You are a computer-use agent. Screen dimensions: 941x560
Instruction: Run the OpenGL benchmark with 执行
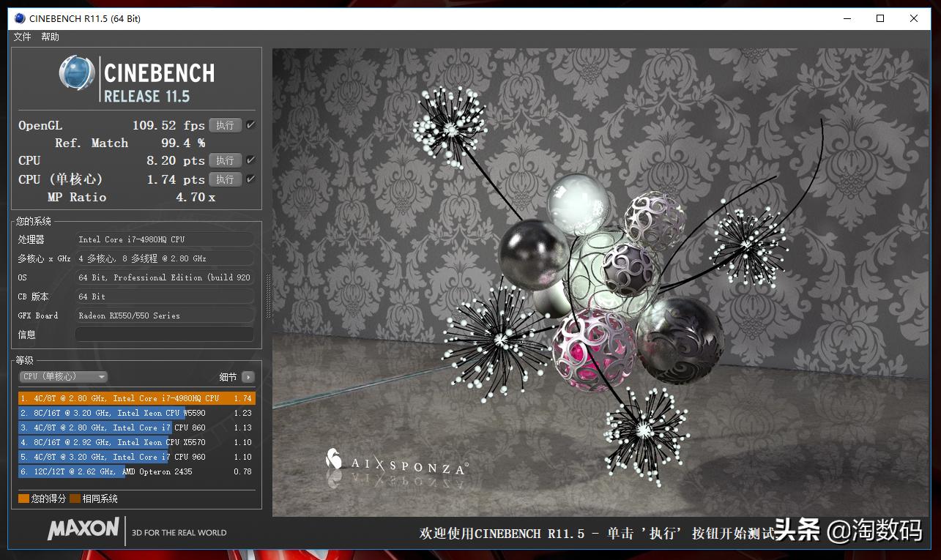tap(225, 124)
